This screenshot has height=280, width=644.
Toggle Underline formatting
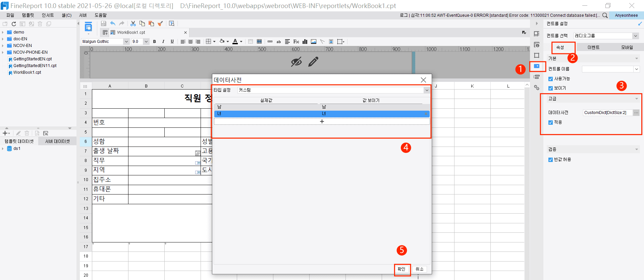pyautogui.click(x=172, y=42)
